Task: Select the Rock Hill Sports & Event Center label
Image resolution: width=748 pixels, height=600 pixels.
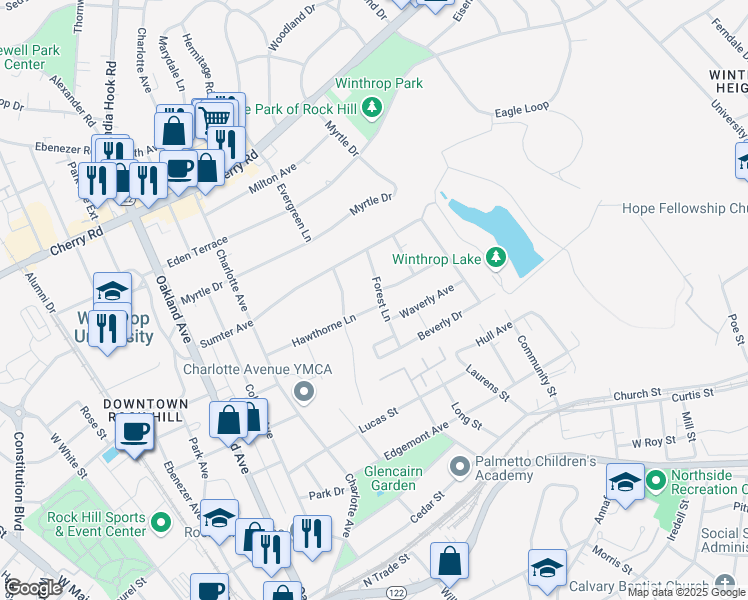Action: 96,524
